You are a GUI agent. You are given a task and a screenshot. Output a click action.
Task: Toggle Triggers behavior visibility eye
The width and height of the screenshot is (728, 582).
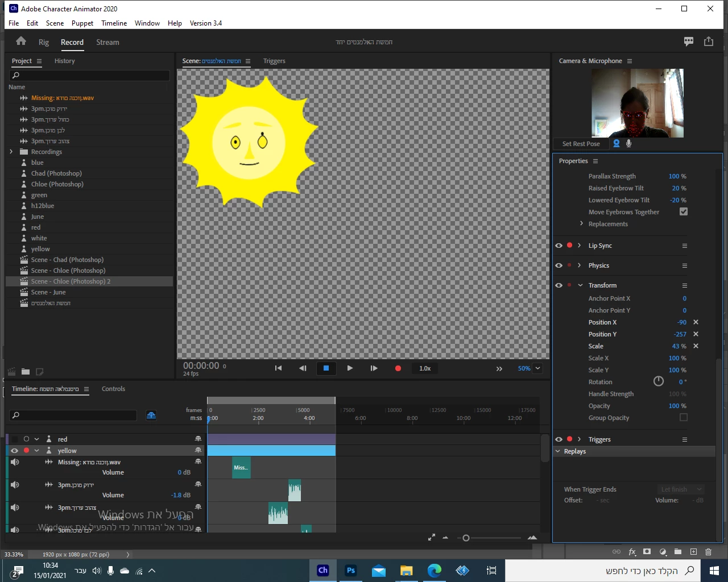(559, 439)
